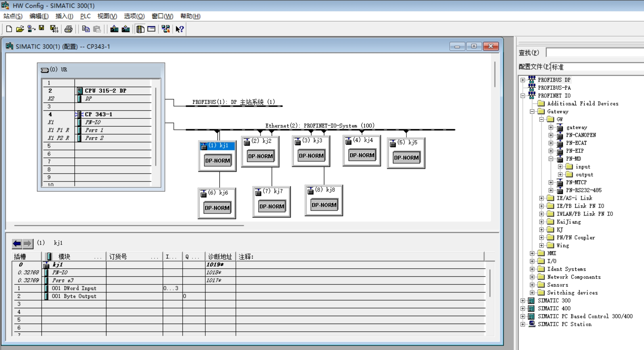Collapse the PROFINET IO catalog node
Screen dimensions: 644x350
point(523,96)
